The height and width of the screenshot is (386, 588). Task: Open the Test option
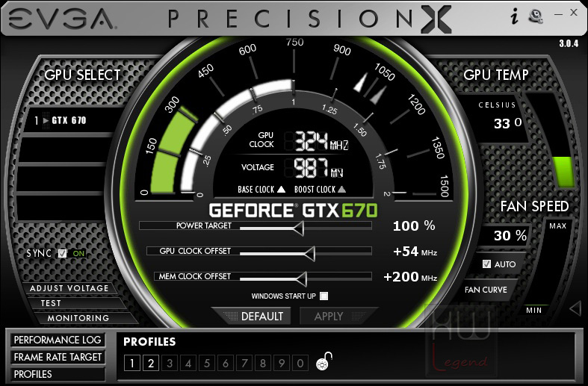point(51,303)
